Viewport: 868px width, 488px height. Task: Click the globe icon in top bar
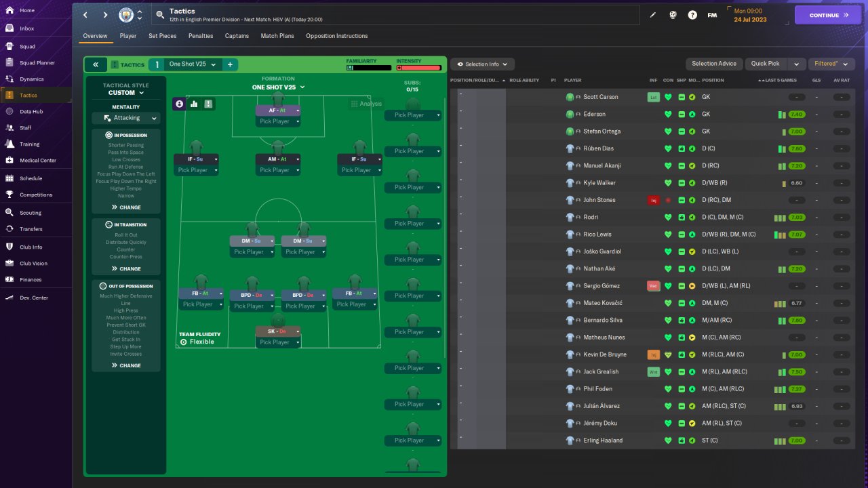tap(673, 15)
